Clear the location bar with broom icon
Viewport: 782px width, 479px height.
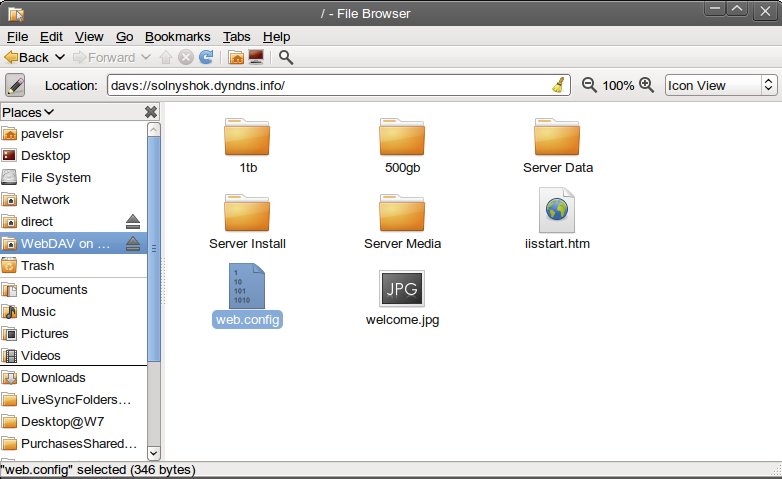pos(559,85)
